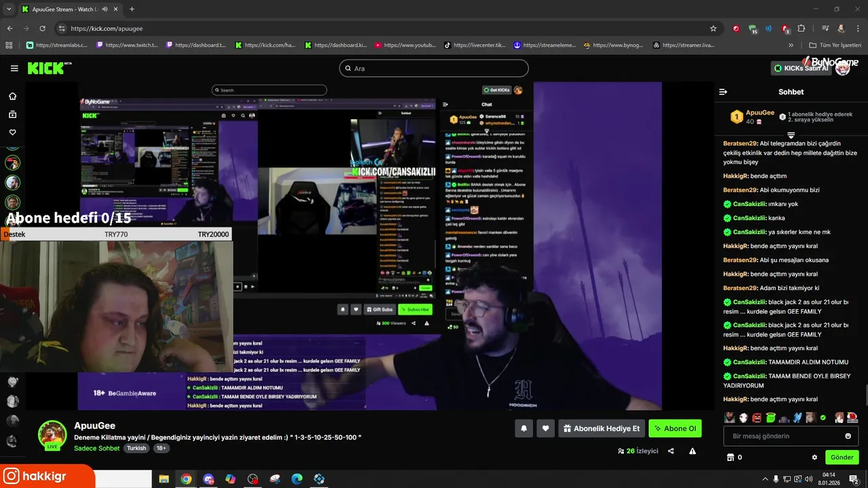Viewport: 868px width, 488px height.
Task: Show hidden system tray icons
Action: [766, 479]
